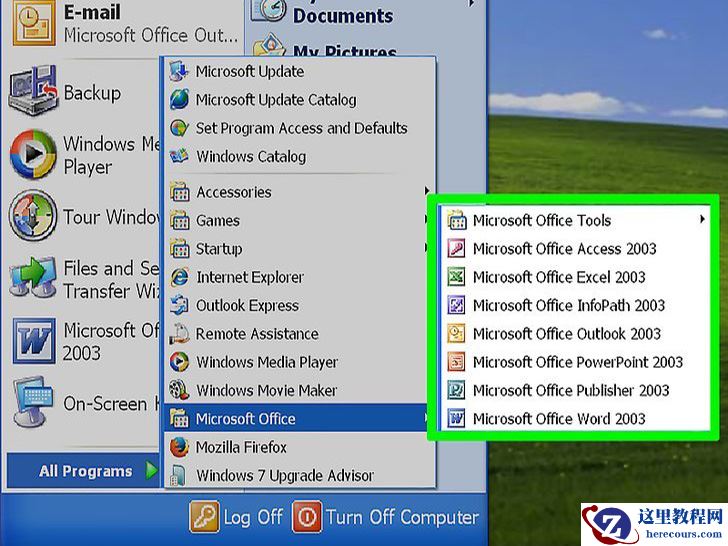
Task: Click the "Games" label
Action: (218, 220)
